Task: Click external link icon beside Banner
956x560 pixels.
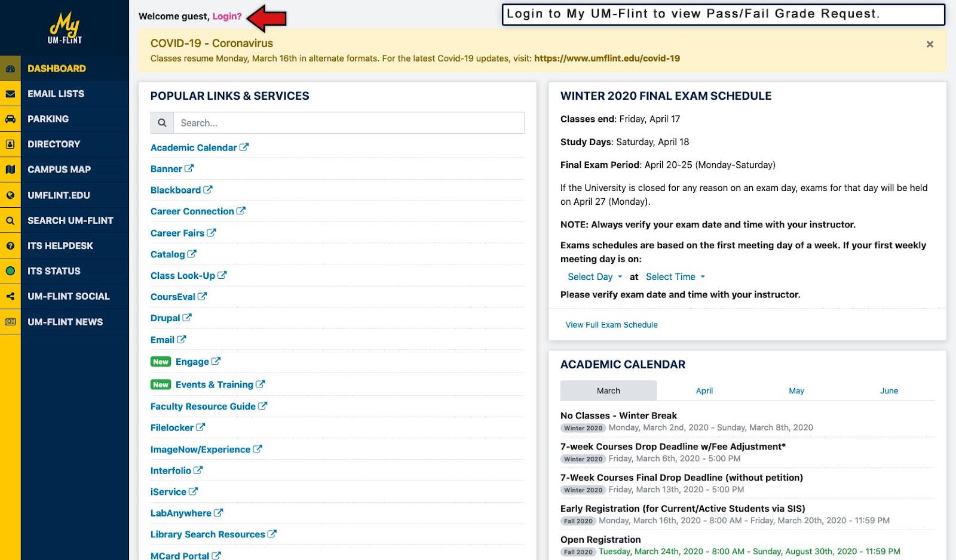Action: [x=189, y=168]
